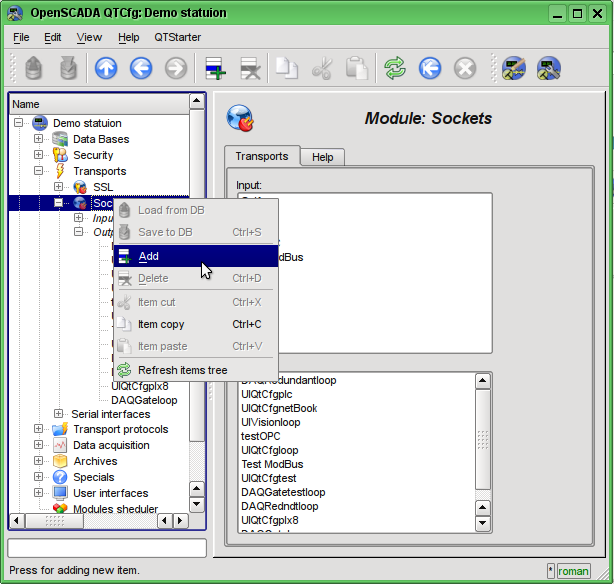
Task: Open the QTStarter menu
Action: click(x=177, y=37)
